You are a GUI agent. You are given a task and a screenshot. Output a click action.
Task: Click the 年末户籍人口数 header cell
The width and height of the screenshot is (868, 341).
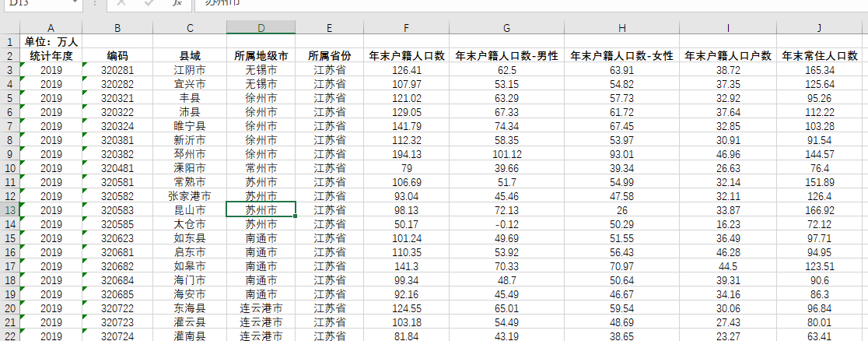pos(406,56)
